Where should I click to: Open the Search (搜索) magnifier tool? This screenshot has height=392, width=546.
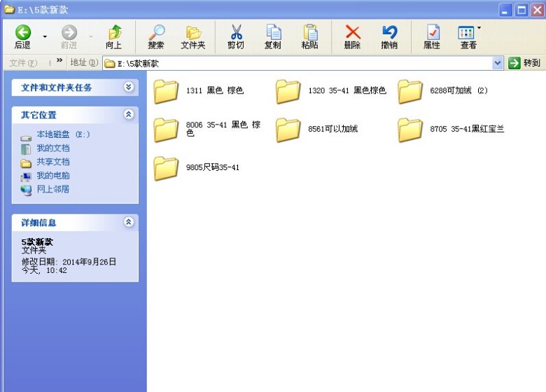pos(156,32)
